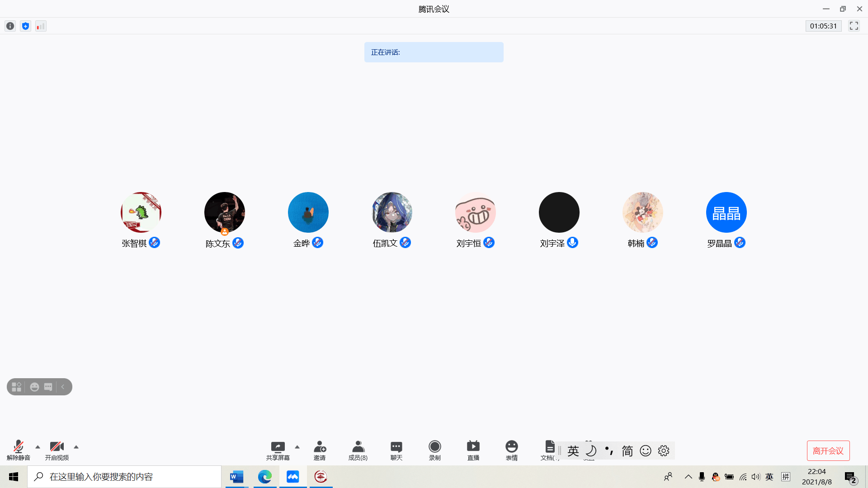
Task: Select participant 罗晶晶 avatar
Action: (x=726, y=212)
